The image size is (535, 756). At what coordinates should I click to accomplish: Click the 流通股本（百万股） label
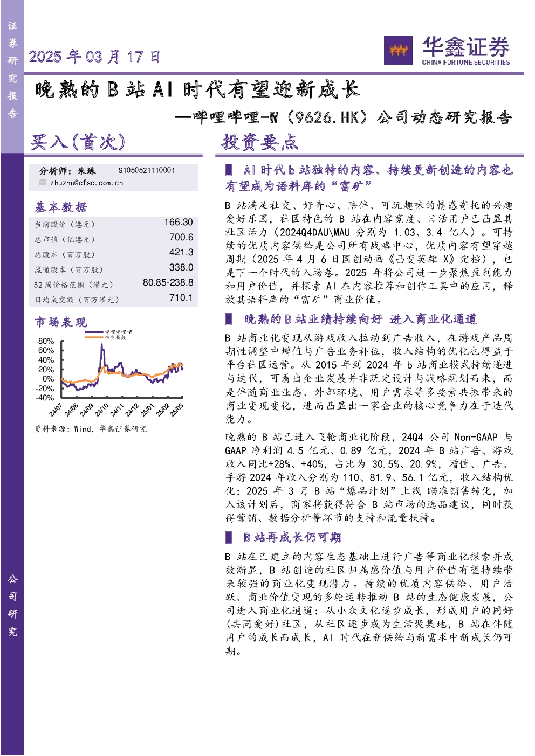tap(68, 269)
